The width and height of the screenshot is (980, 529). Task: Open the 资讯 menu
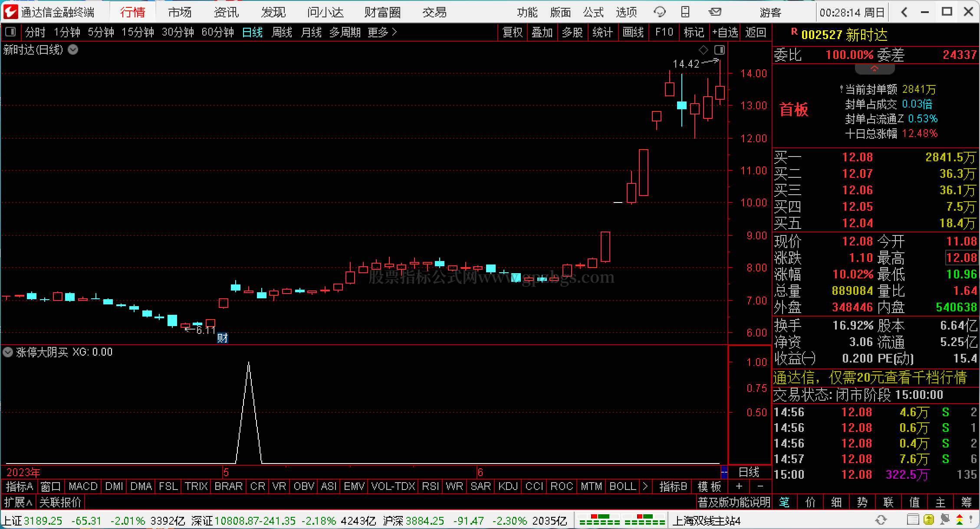[x=227, y=12]
